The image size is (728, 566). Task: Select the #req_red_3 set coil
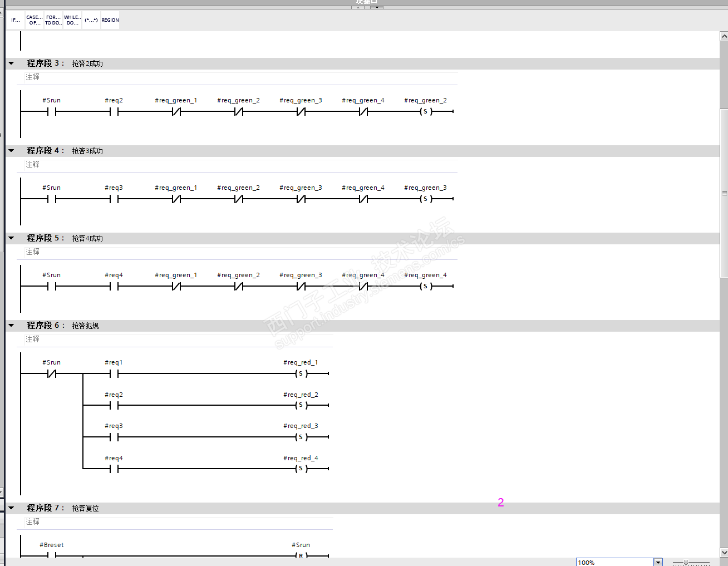(301, 437)
